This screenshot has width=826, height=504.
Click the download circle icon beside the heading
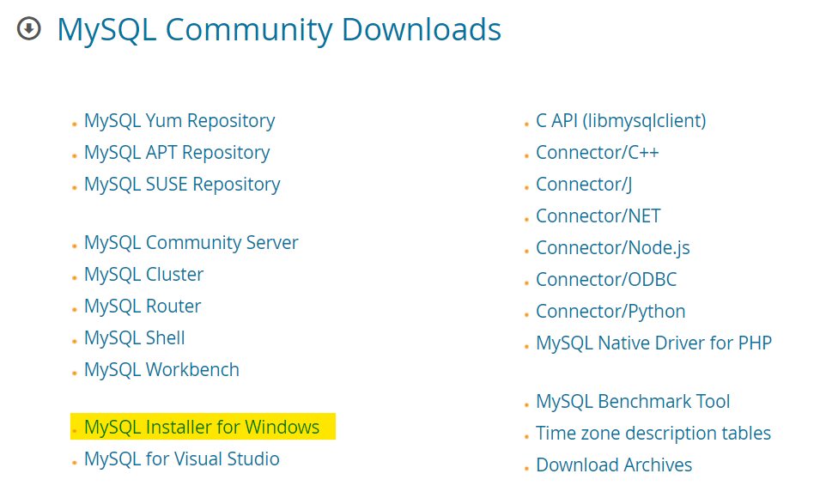(x=28, y=28)
